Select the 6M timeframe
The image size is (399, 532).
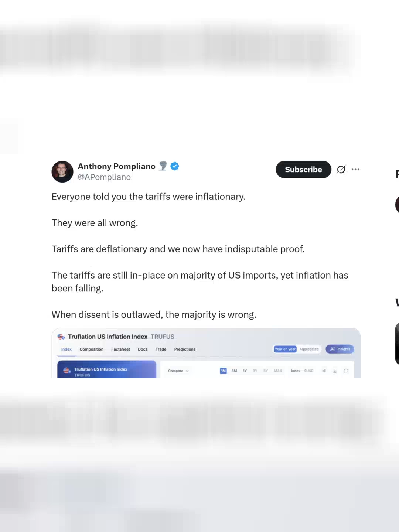pos(234,371)
